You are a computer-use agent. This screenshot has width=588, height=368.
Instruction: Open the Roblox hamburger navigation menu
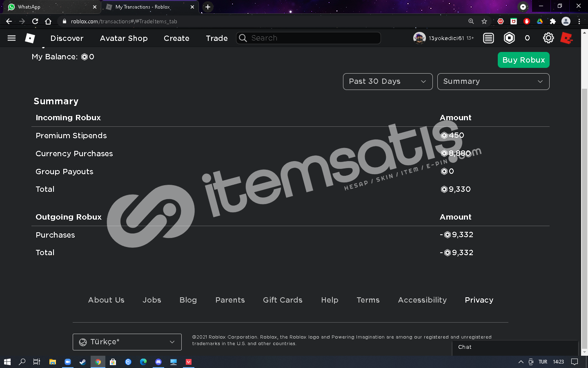point(11,38)
